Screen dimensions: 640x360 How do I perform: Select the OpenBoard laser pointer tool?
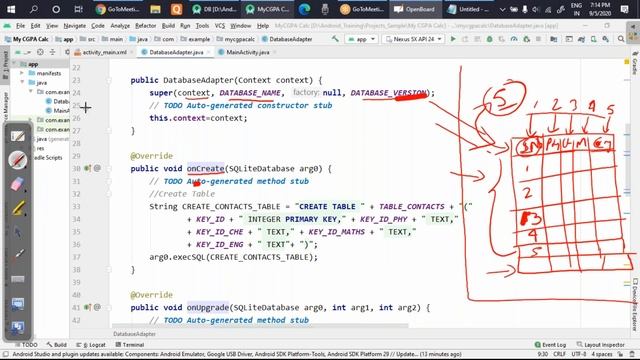pyautogui.click(x=18, y=255)
